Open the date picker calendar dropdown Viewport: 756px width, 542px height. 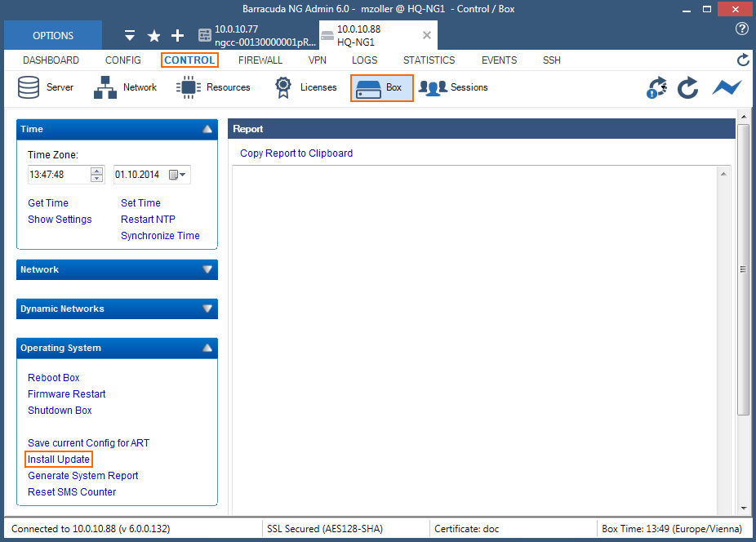coord(177,175)
